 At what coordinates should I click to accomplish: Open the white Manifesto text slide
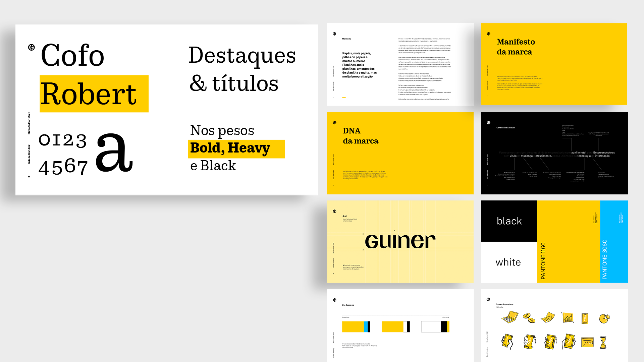click(x=400, y=64)
